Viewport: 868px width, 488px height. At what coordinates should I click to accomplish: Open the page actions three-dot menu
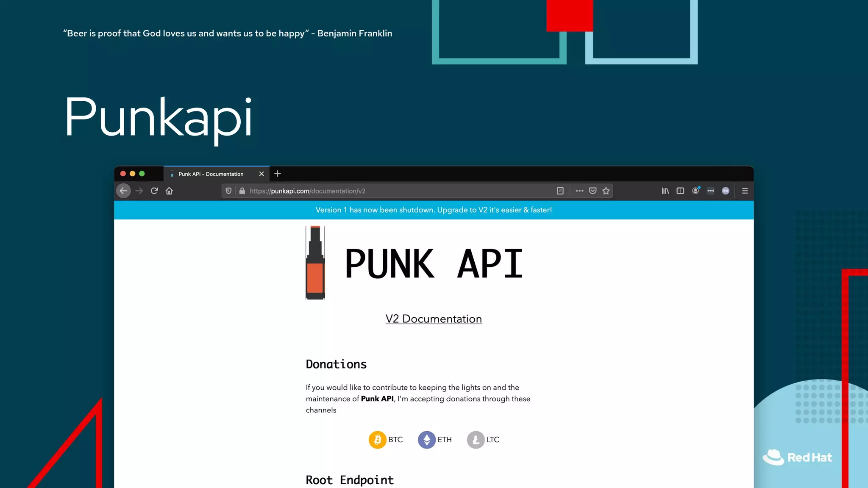[x=579, y=191]
